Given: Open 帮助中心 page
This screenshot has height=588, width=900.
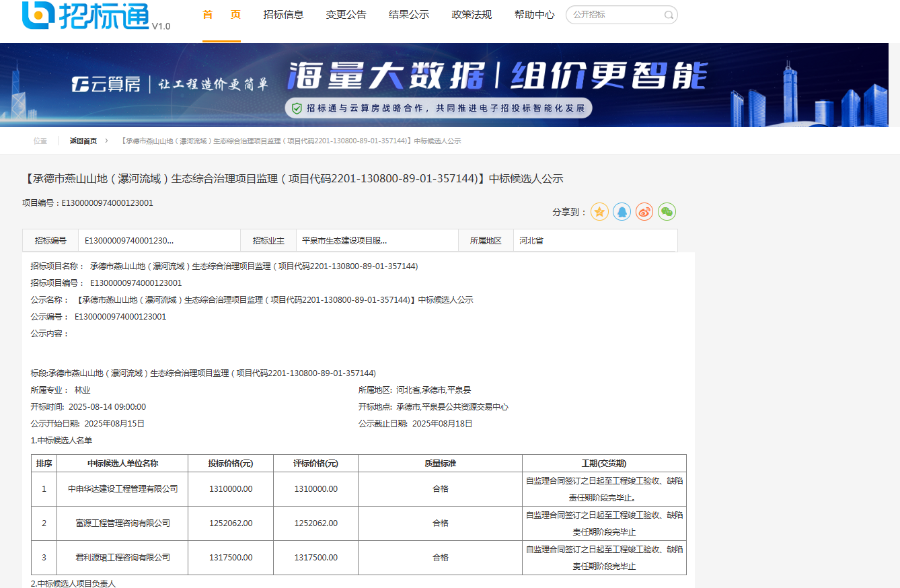Looking at the screenshot, I should click(534, 15).
